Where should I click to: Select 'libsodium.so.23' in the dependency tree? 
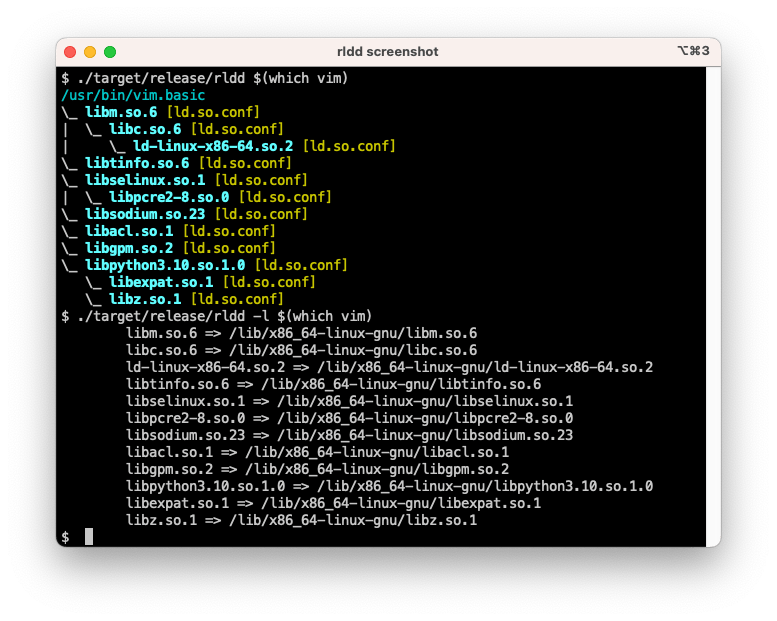[145, 214]
